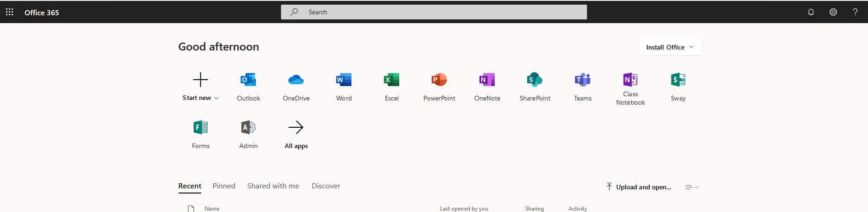View notifications via the bell icon

tap(811, 12)
